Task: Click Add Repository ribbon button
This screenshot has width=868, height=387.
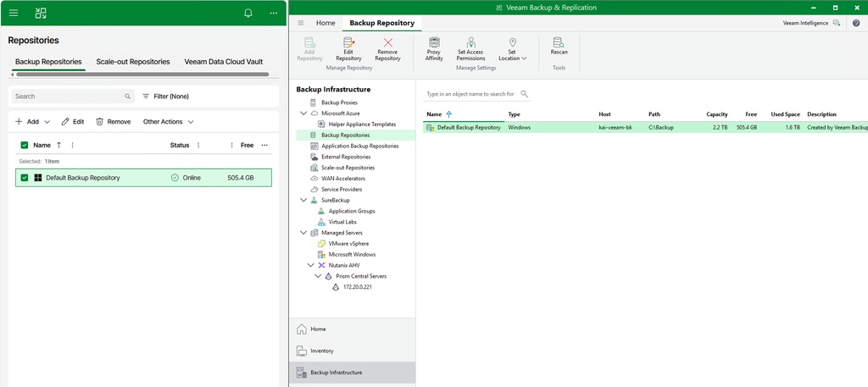Action: 309,48
